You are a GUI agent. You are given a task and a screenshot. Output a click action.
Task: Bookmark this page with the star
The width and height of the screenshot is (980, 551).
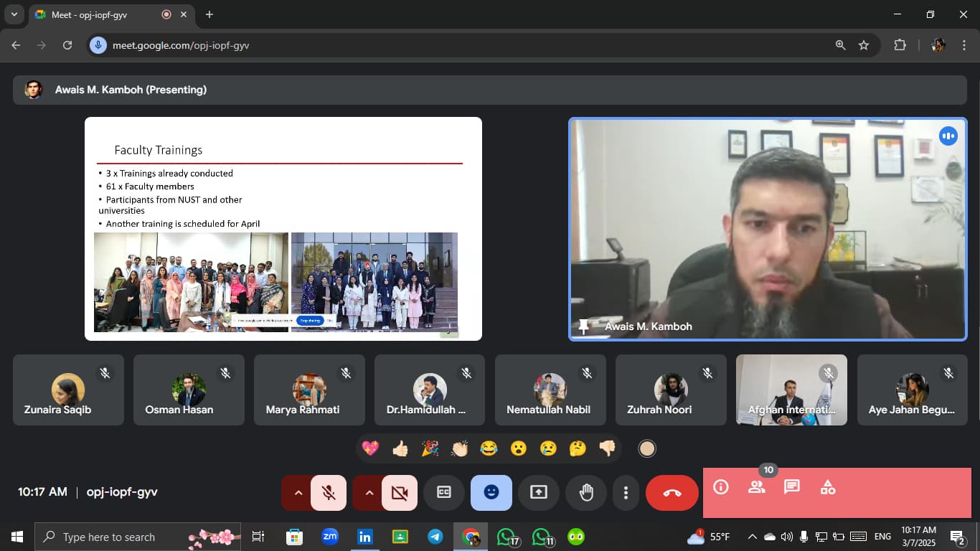864,45
